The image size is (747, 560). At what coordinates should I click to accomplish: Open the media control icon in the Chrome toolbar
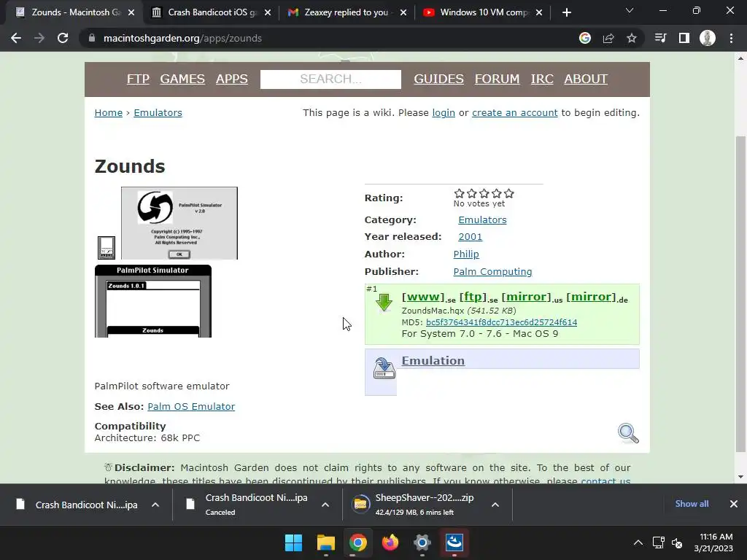click(660, 38)
